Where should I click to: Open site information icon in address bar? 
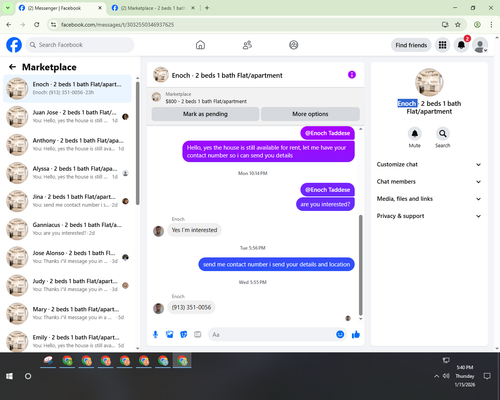click(54, 25)
